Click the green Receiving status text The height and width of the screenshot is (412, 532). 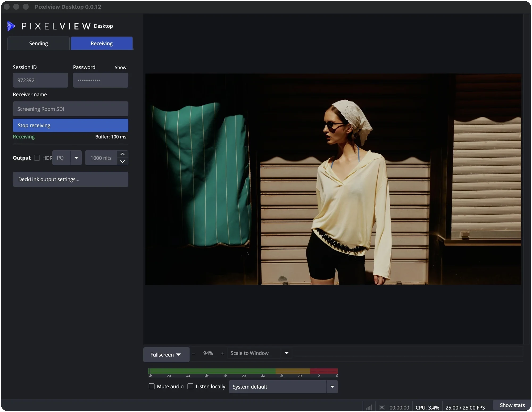[24, 137]
